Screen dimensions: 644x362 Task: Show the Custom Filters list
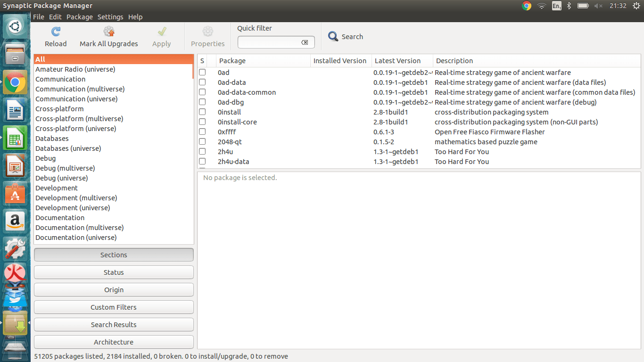(114, 307)
